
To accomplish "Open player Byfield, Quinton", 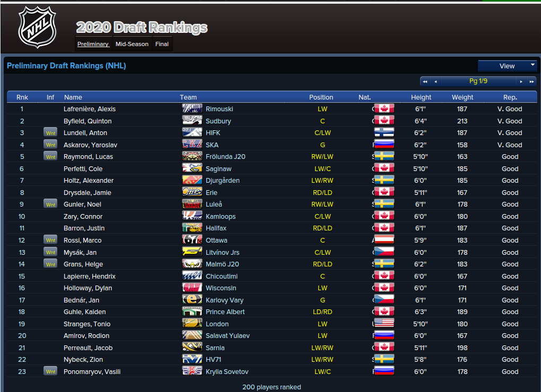I will coord(88,121).
